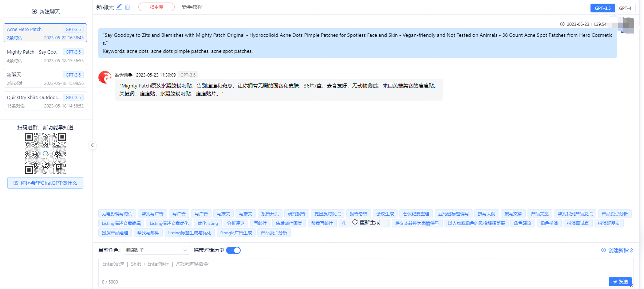Select the 亚马逊标题编写 prompt tag
Viewport: 644px width, 289px height.
pyautogui.click(x=454, y=214)
